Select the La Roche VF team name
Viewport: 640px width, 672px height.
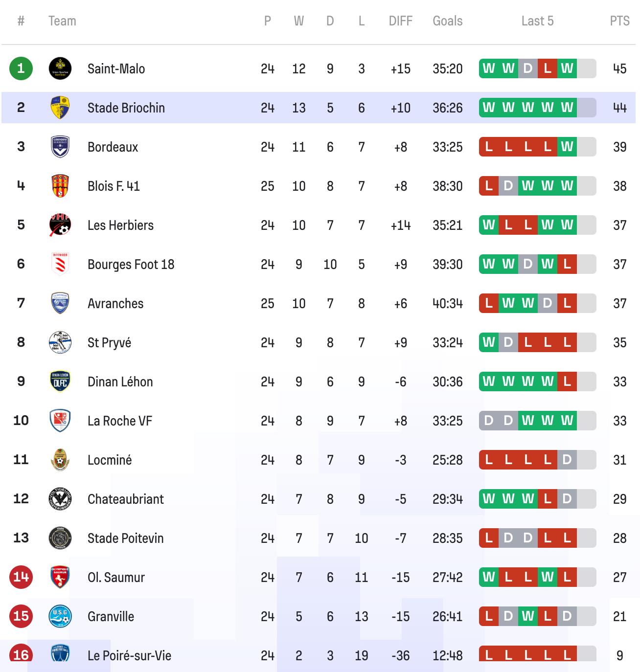(x=120, y=421)
